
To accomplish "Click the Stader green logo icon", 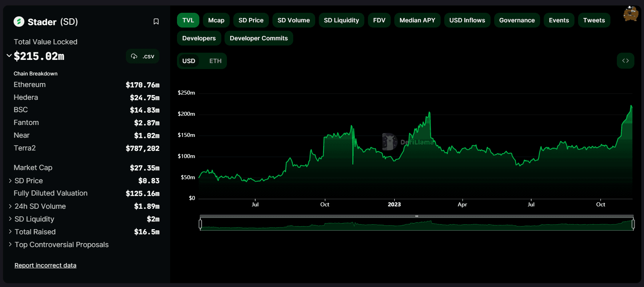I will (19, 22).
